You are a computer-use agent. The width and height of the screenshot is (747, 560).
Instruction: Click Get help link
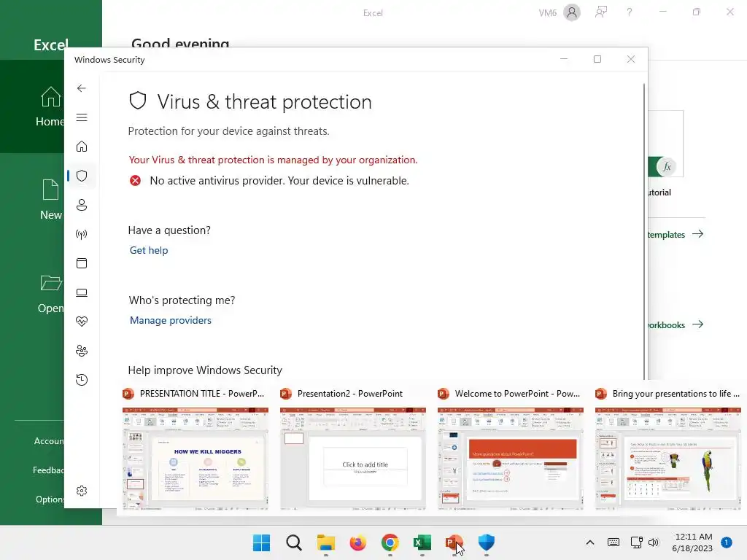[x=149, y=251]
